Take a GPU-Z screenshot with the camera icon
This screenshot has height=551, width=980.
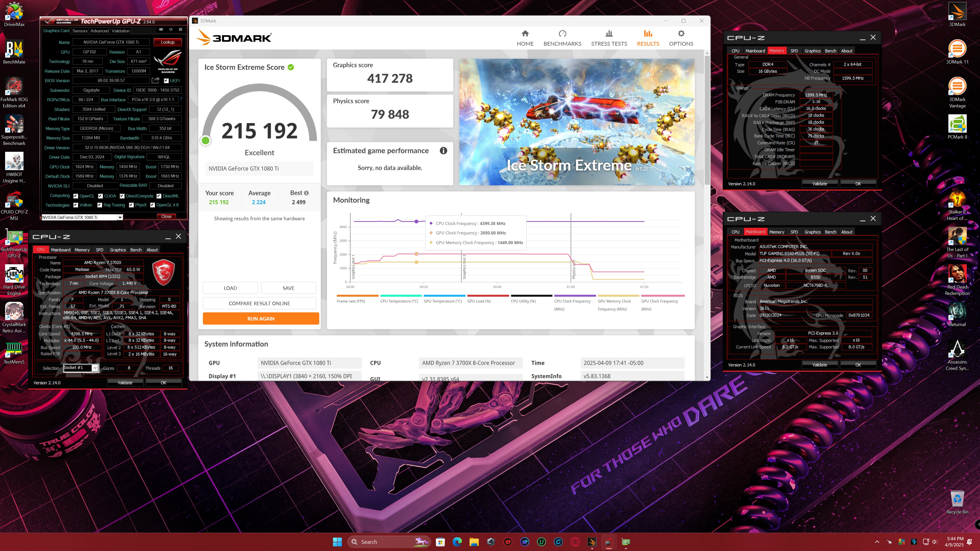pyautogui.click(x=161, y=30)
